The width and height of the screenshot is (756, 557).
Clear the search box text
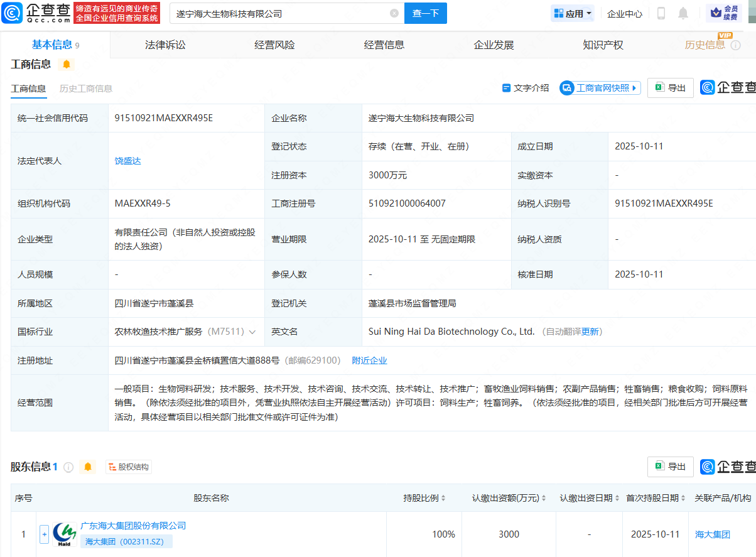point(394,13)
